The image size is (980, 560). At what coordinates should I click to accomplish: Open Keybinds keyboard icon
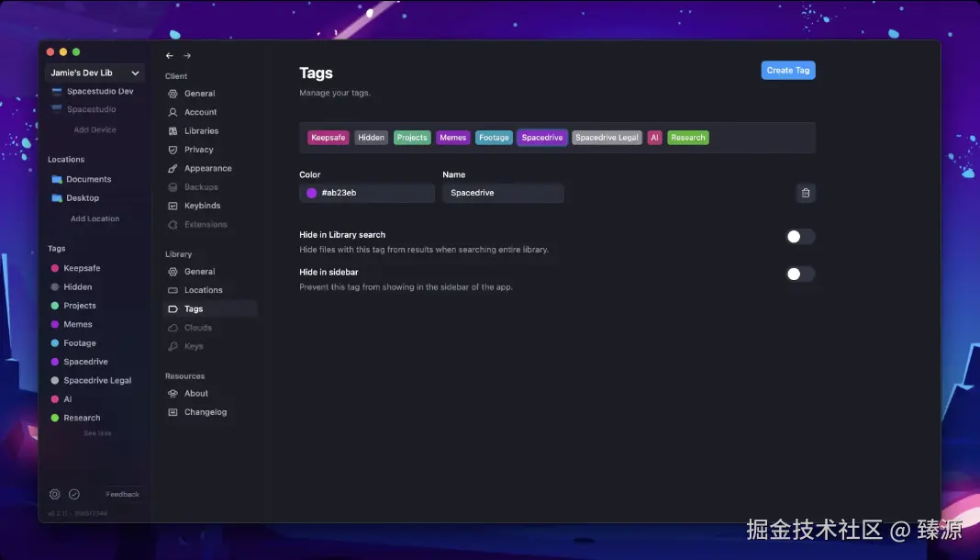(x=173, y=206)
